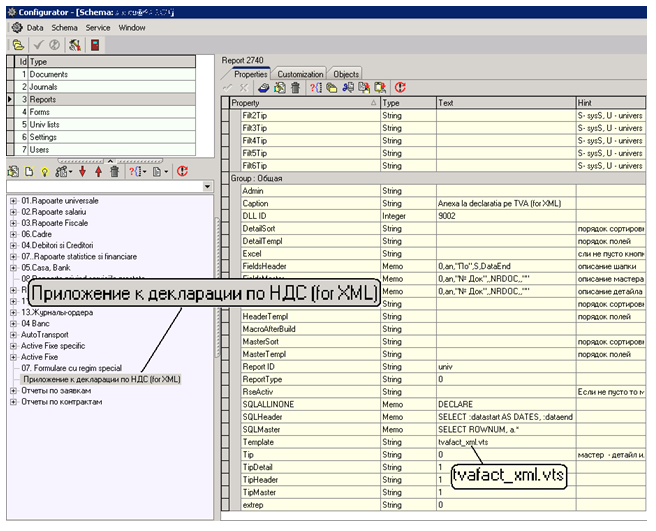Click the Configurator gear app icon in menu bar
This screenshot has width=656, height=531.
click(17, 28)
